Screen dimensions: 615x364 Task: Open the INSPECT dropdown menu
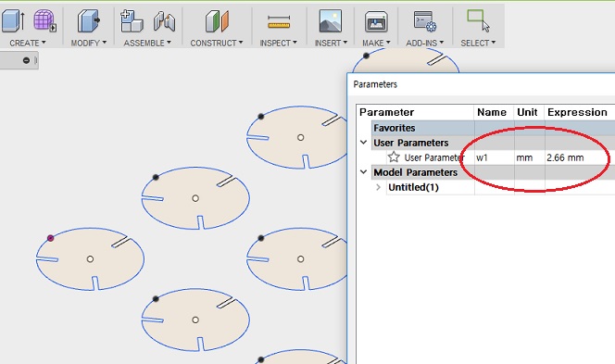point(279,43)
